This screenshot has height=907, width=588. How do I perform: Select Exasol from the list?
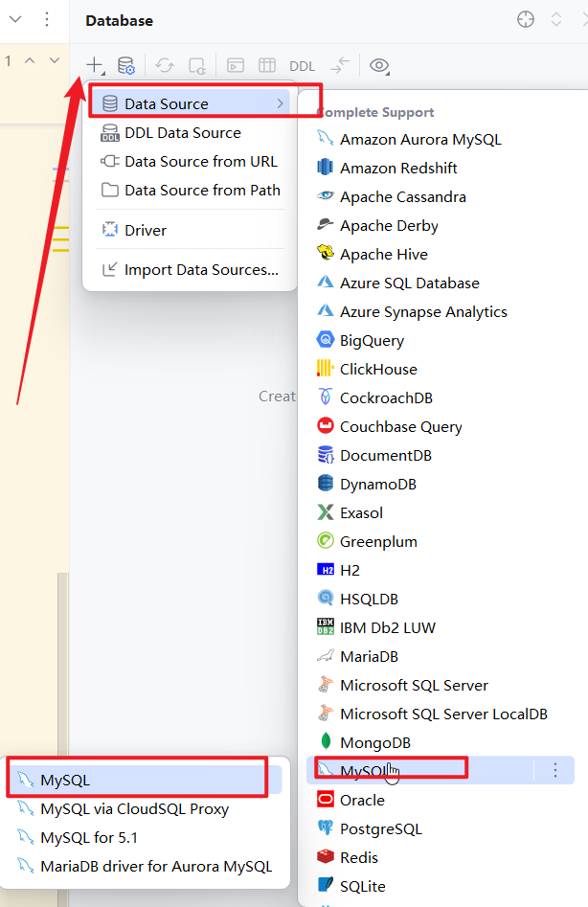[441, 513]
